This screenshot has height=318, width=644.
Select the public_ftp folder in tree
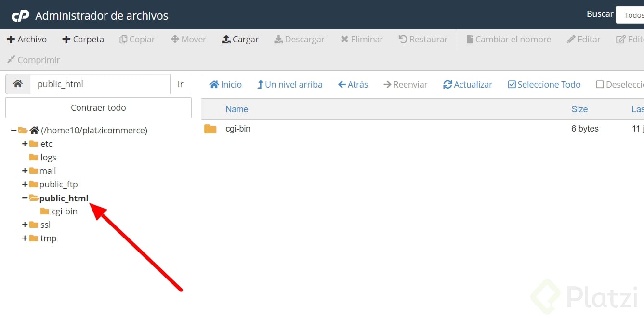[58, 185]
